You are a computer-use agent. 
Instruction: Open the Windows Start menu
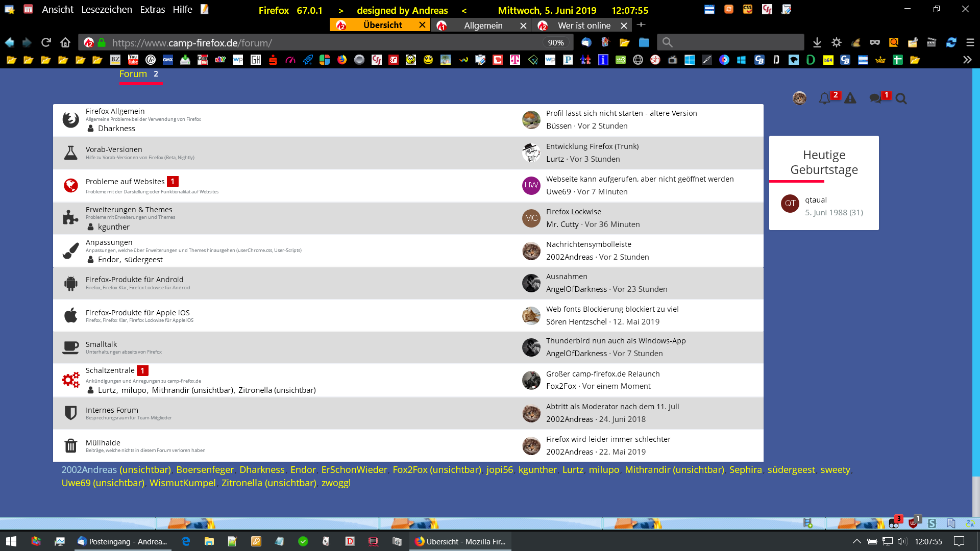pos(11,541)
